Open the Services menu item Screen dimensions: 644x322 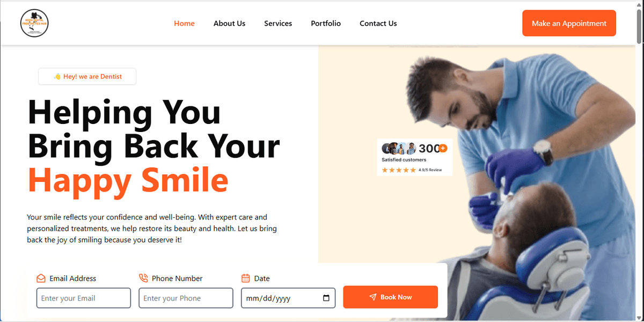[278, 23]
